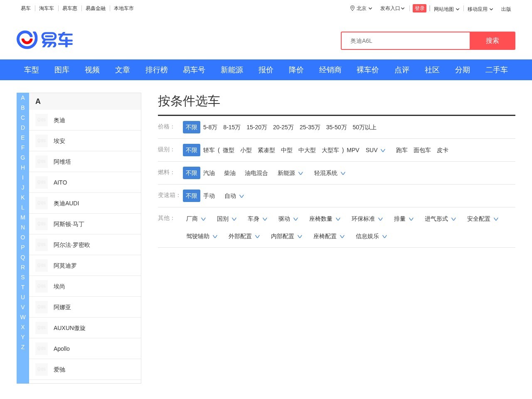Jump to letter B in brand sidebar
The image size is (532, 399).
(x=23, y=107)
